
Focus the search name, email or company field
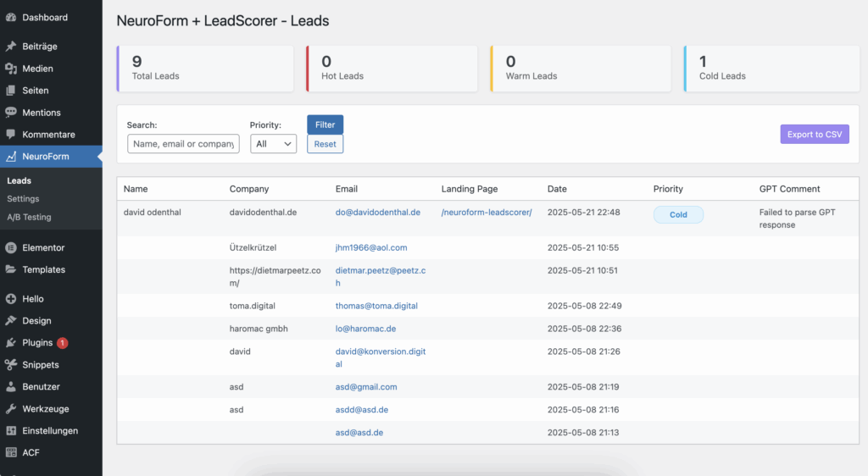coord(183,144)
